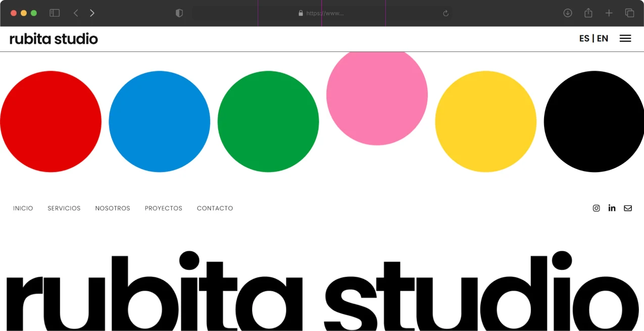This screenshot has height=331, width=644.
Task: Reload the page with refresh icon
Action: click(445, 13)
